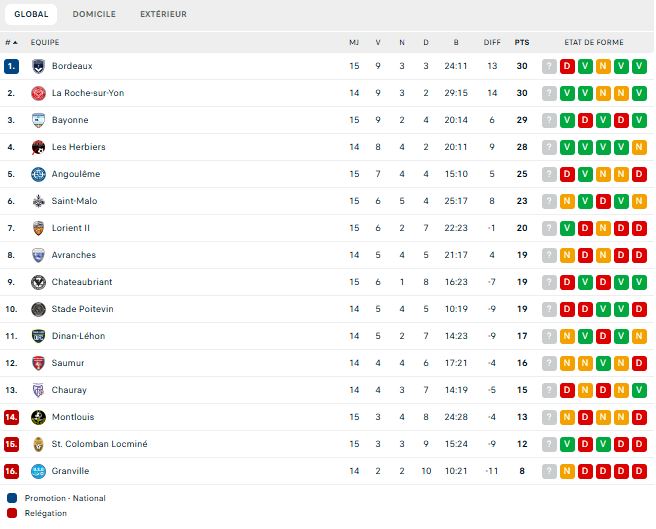Open the Stade Poitevin team link
This screenshot has width=656, height=529.
[83, 309]
